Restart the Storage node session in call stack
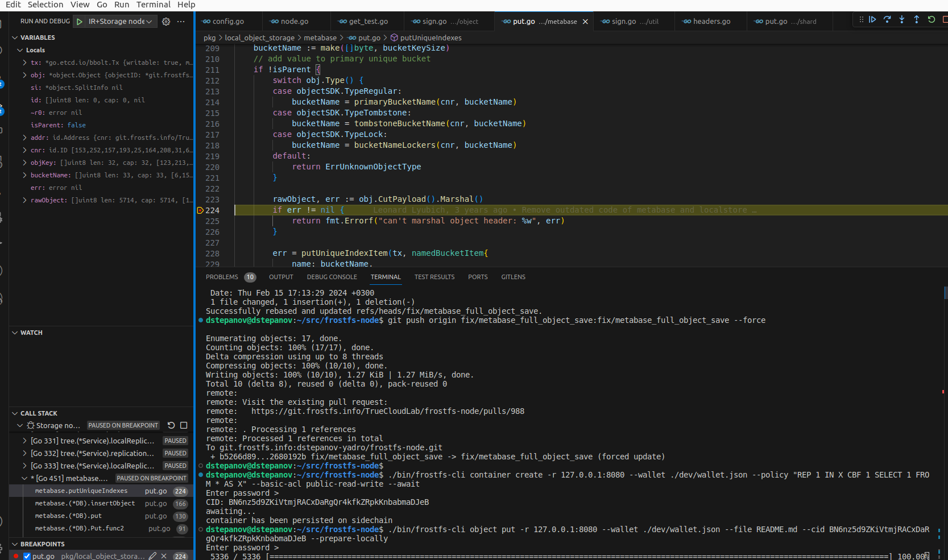The height and width of the screenshot is (560, 948). [171, 425]
